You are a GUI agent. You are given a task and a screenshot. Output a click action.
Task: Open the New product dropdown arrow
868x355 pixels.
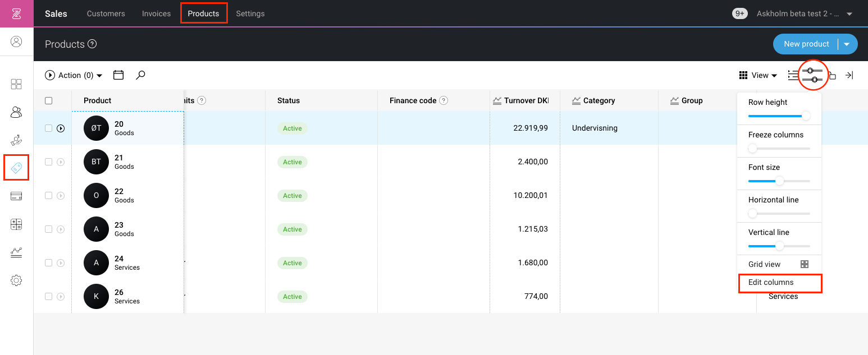[x=847, y=44]
